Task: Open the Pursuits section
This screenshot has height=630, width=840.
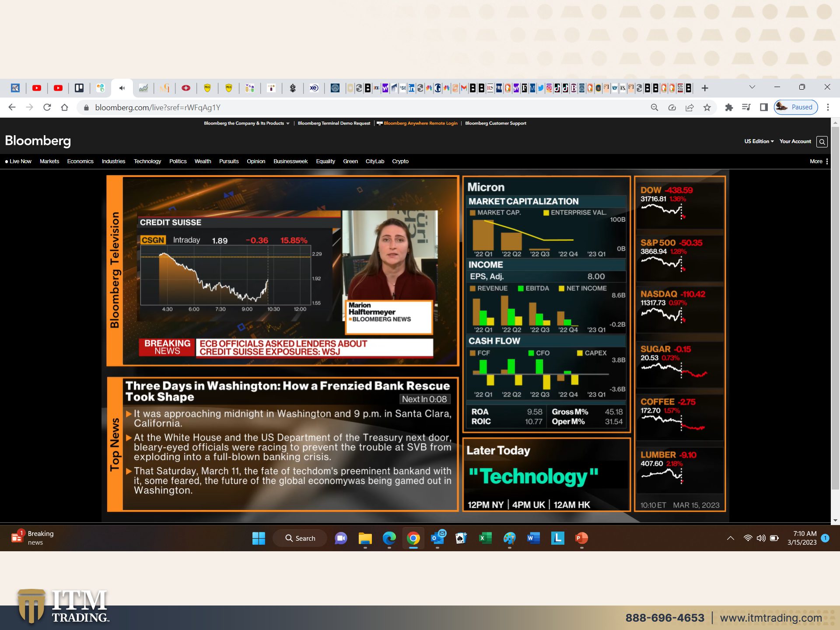Action: coord(229,161)
